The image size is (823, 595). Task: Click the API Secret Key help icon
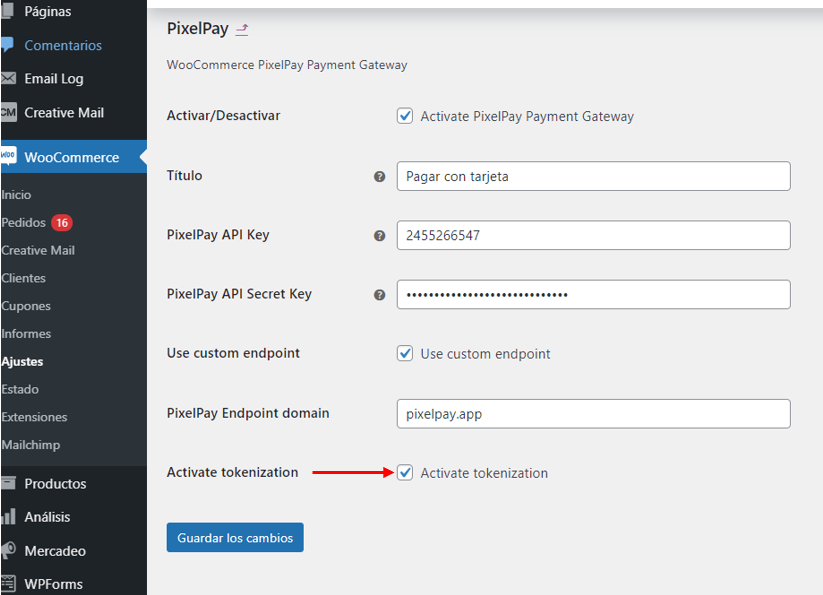pyautogui.click(x=379, y=295)
